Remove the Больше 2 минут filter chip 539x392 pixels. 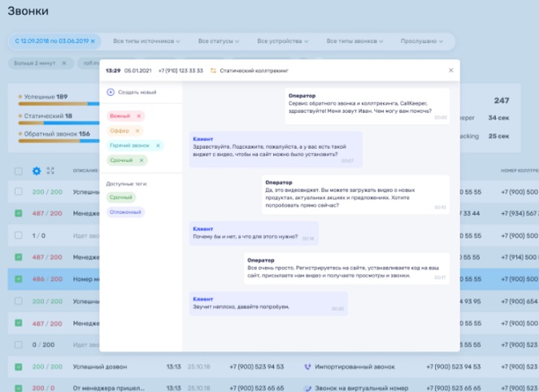[x=64, y=63]
